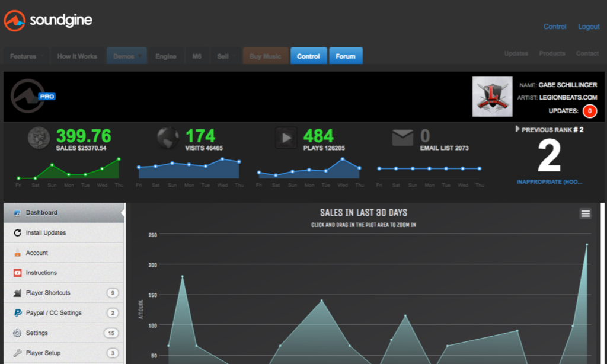Viewport: 607px width, 364px height.
Task: Open the Buy Music tab
Action: [x=266, y=56]
